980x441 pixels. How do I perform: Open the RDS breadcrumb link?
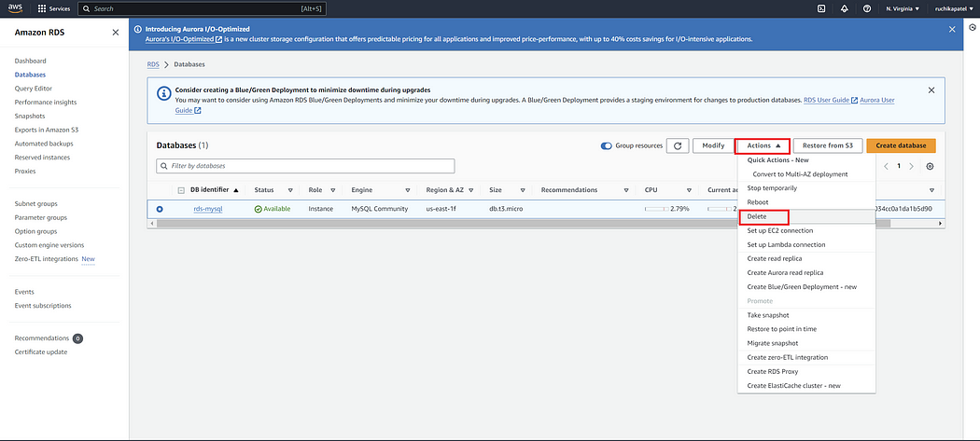(x=153, y=64)
